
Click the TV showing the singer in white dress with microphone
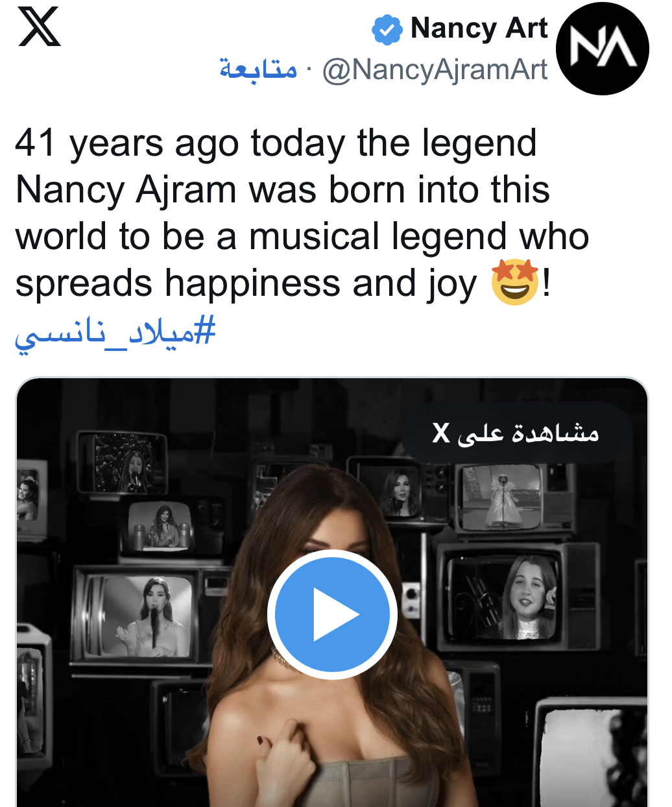click(x=148, y=616)
